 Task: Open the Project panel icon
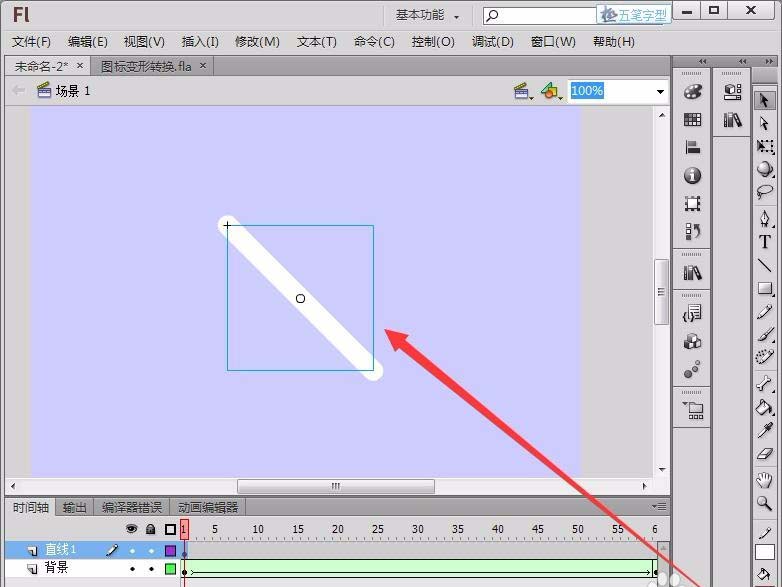(x=693, y=410)
